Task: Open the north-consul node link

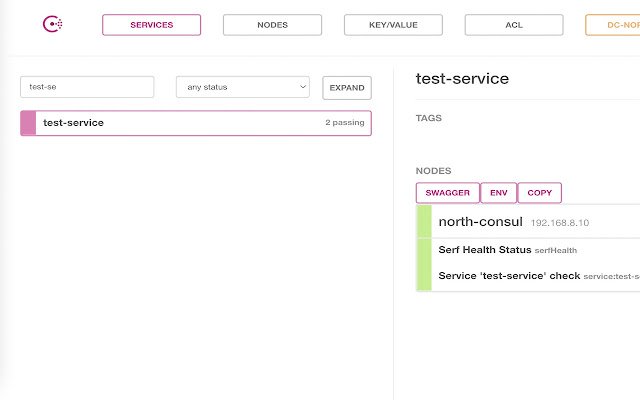Action: coord(480,222)
